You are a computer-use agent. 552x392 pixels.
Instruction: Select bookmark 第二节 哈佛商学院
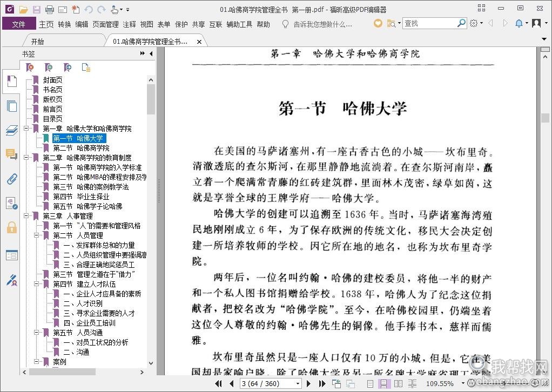[x=82, y=148]
